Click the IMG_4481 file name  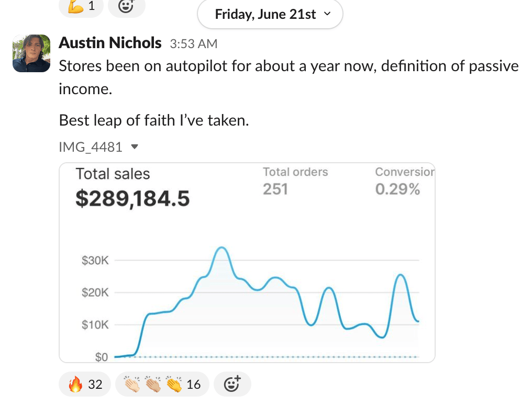tap(91, 147)
